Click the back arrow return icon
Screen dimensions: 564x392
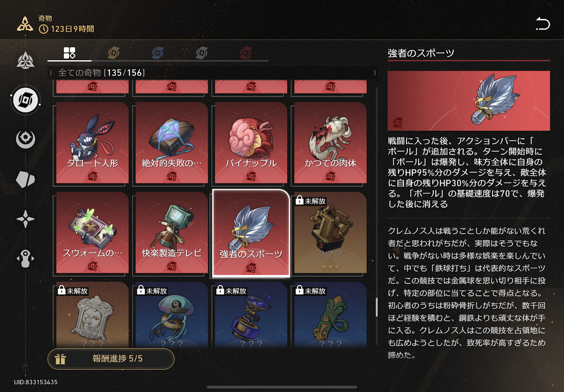pos(542,24)
